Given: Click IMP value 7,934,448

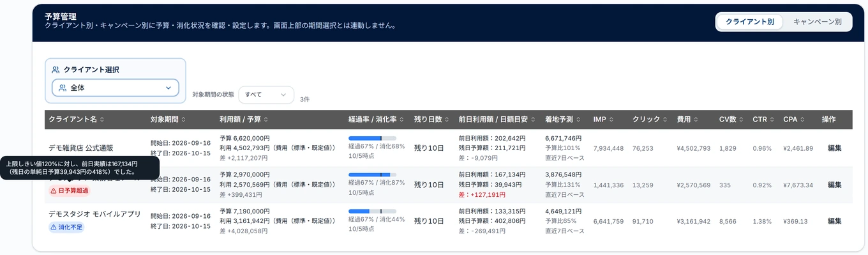Looking at the screenshot, I should pyautogui.click(x=608, y=148).
